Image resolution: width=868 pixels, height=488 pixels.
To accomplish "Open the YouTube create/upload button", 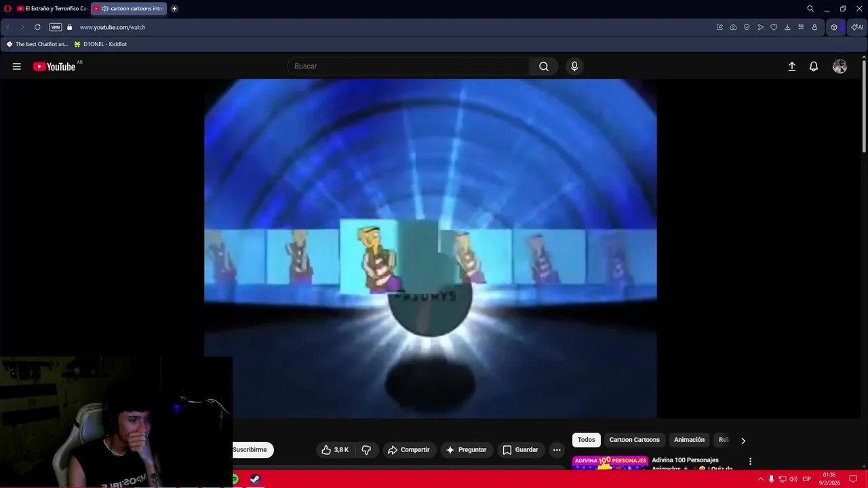I will coord(791,66).
